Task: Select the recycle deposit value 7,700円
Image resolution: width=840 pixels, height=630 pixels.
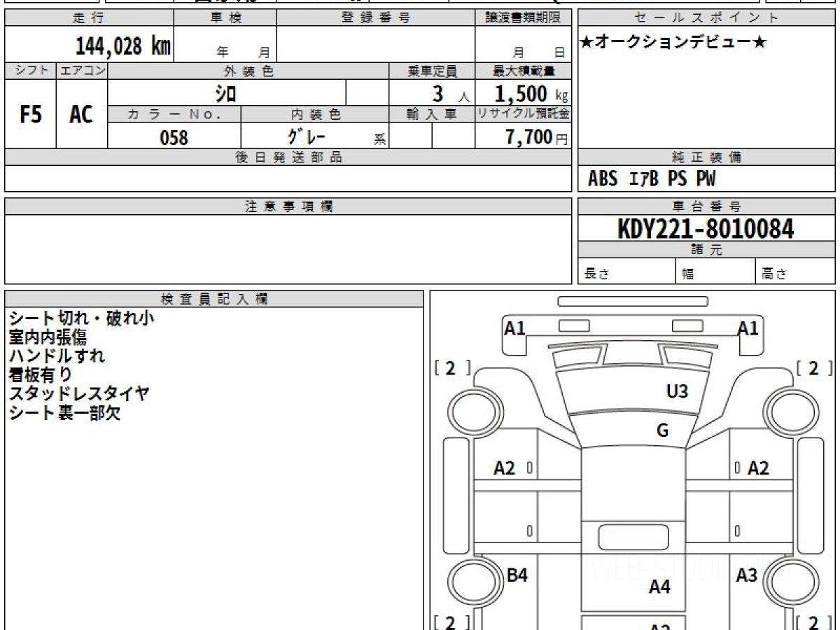Action: pos(537,137)
